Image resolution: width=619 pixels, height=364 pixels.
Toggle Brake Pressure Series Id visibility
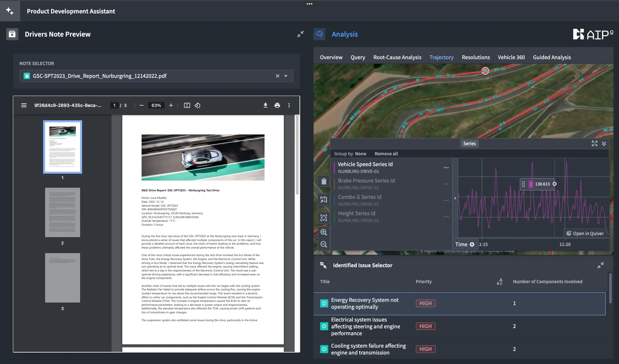[366, 181]
